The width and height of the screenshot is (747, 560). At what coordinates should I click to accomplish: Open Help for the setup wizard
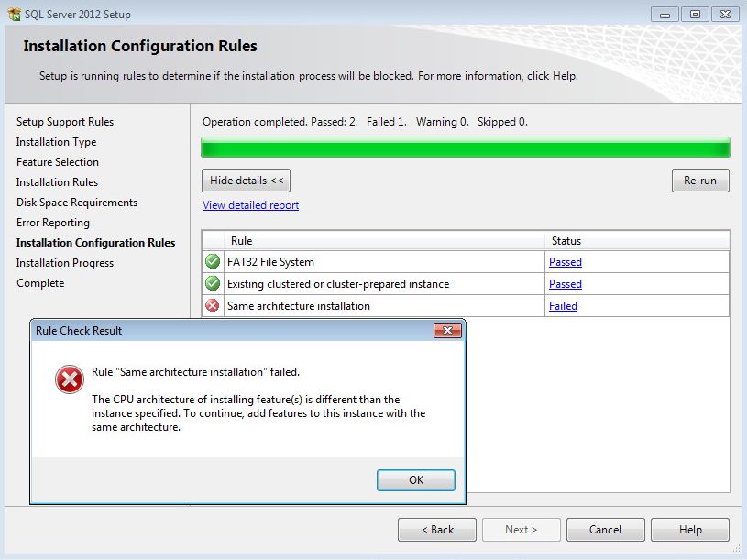tap(690, 530)
